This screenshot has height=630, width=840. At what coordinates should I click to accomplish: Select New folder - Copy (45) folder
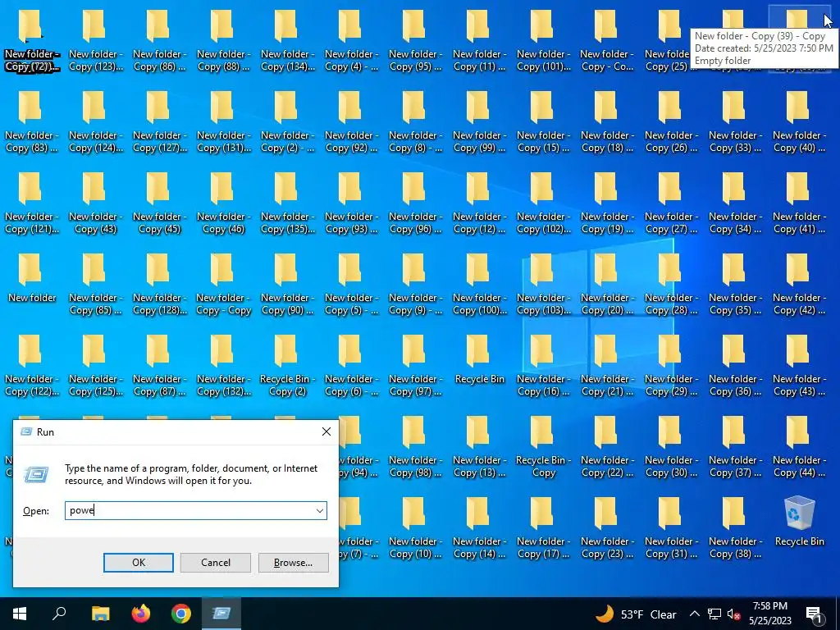click(x=159, y=203)
